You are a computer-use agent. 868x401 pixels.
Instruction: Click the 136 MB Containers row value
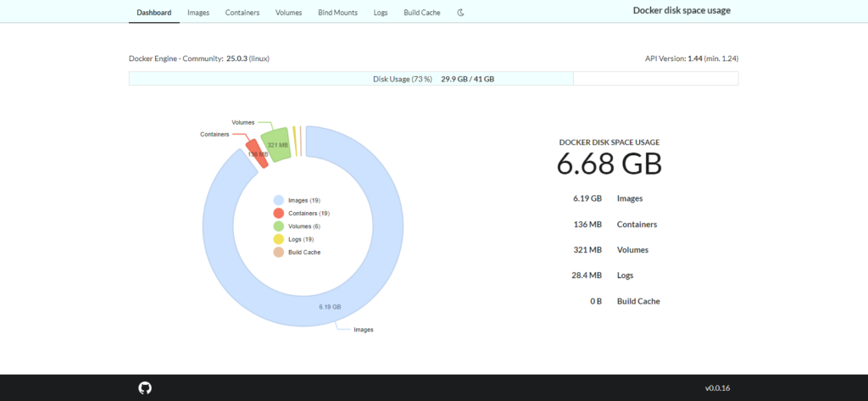pyautogui.click(x=587, y=225)
